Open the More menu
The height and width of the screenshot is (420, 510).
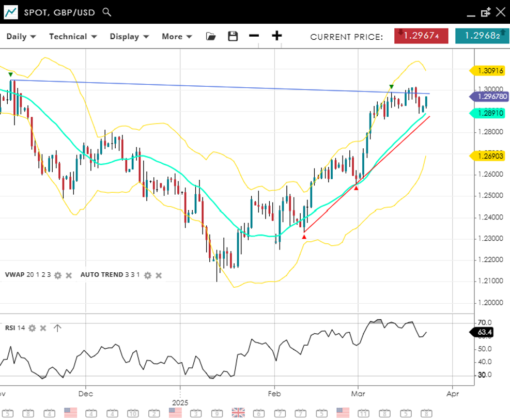coord(177,37)
